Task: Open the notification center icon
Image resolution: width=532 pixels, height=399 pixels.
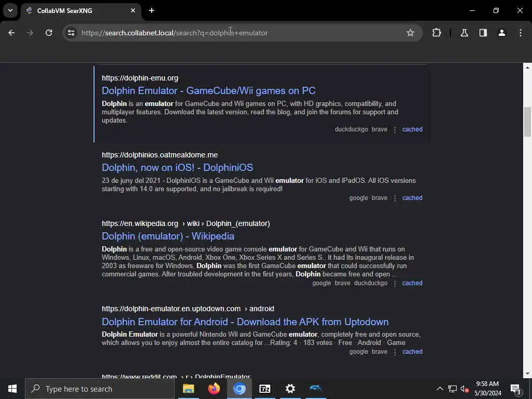Action: tap(516, 389)
